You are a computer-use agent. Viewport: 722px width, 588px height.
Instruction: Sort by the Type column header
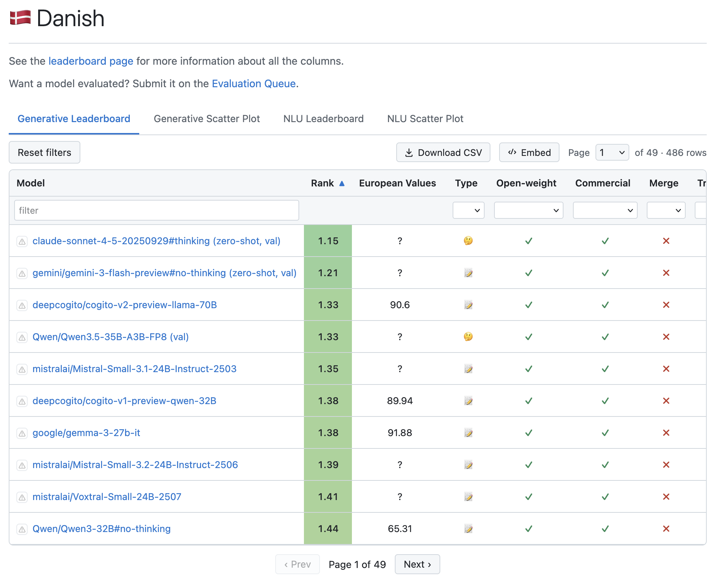tap(466, 183)
